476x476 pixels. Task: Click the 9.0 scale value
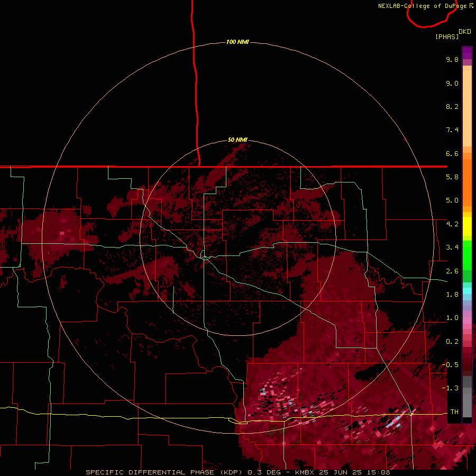452,83
